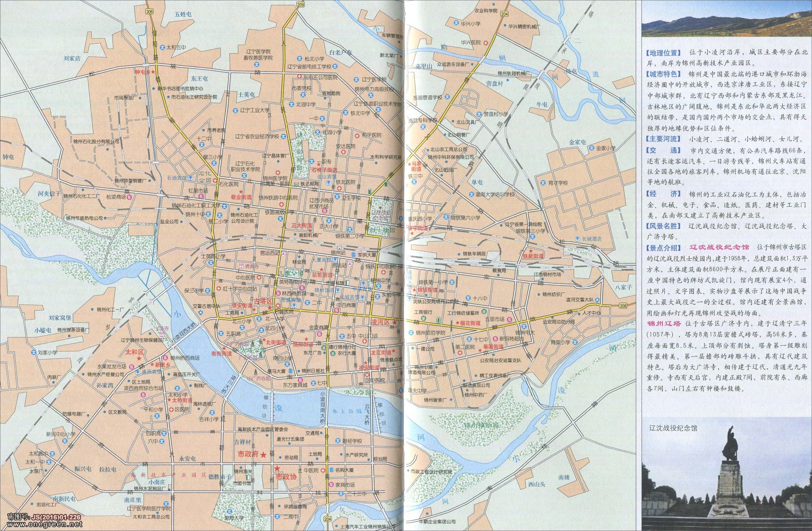Click the 古塔区 district label
This screenshot has height=531, width=812.
(x=263, y=302)
